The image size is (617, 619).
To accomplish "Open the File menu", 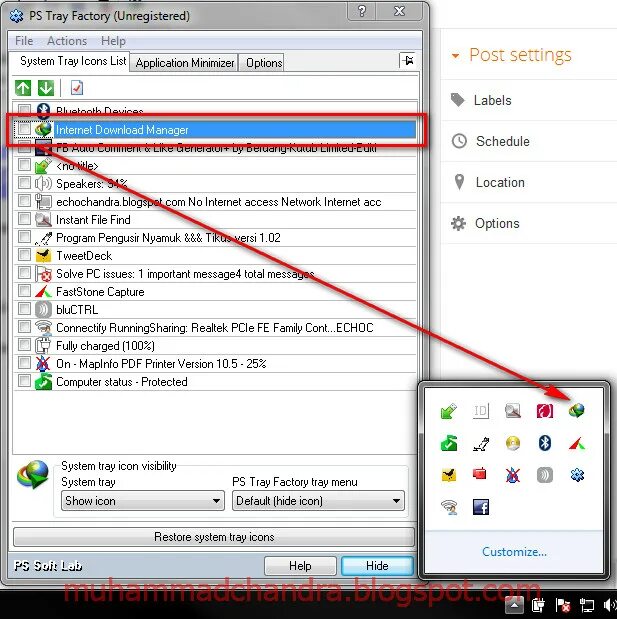I will tap(24, 41).
